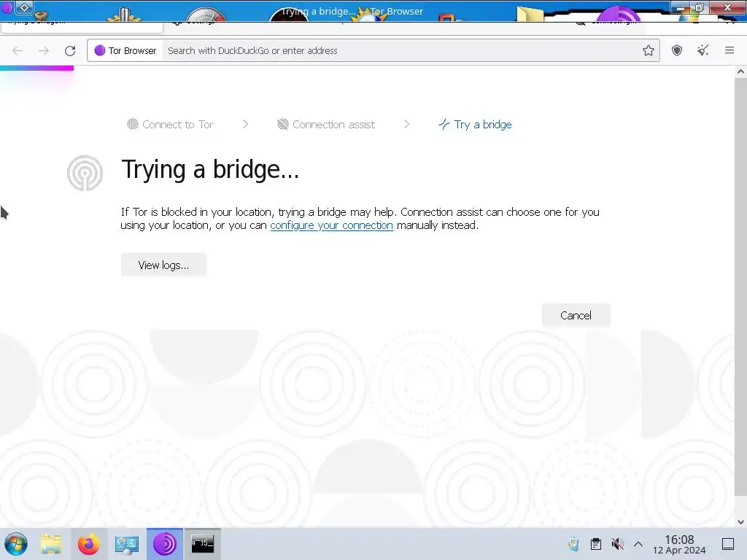747x560 pixels.
Task: Maximize the Tor Browser window
Action: pyautogui.click(x=700, y=7)
